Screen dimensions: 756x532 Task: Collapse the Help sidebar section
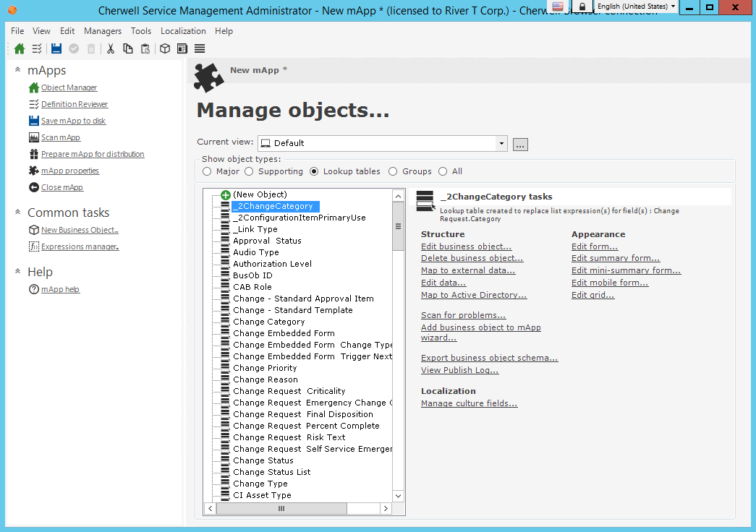[18, 271]
